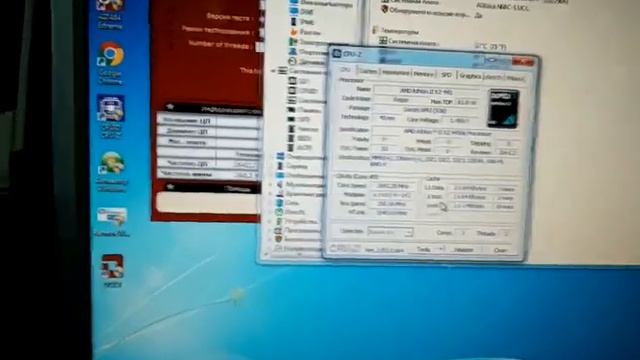The image size is (640, 360).
Task: Expand the Мультимедиа tree node arrow
Action: [x=270, y=184]
